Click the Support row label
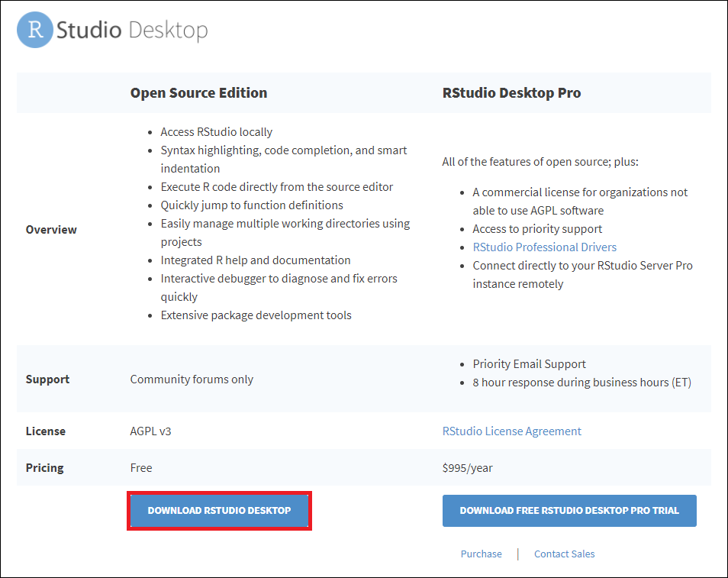 coord(47,379)
